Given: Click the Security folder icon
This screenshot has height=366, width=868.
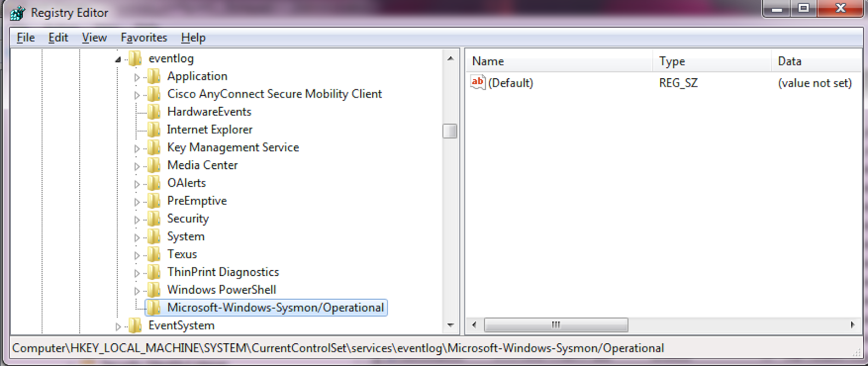Looking at the screenshot, I should tap(154, 219).
